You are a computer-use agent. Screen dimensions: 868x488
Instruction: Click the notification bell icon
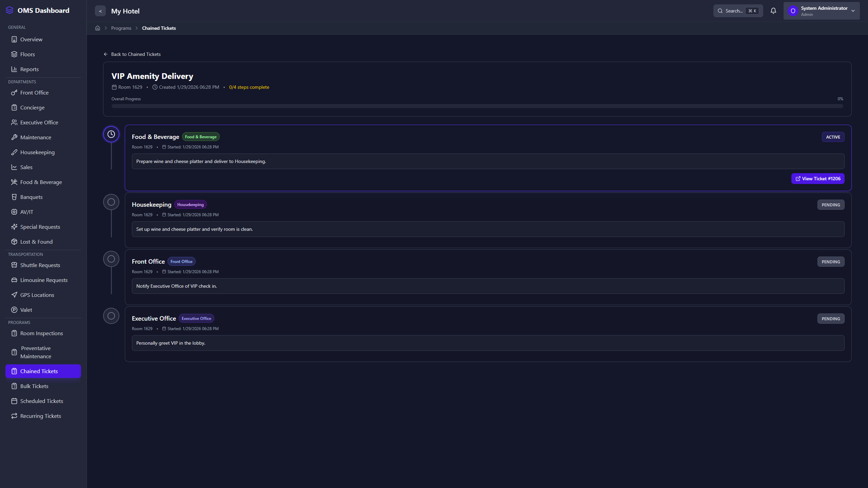(x=773, y=11)
